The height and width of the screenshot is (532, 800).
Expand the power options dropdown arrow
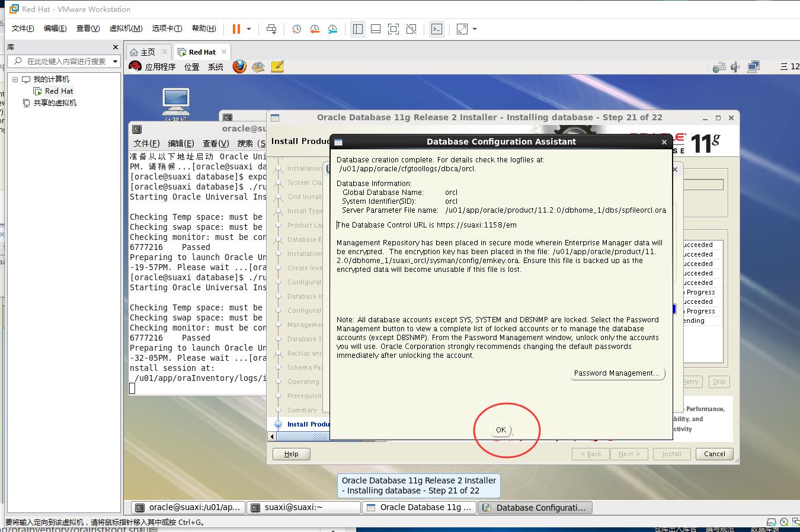[x=249, y=29]
